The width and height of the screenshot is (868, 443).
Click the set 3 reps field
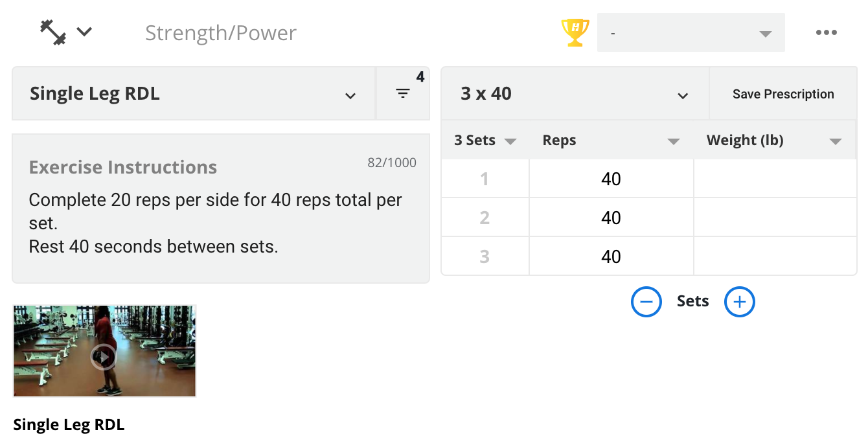tap(611, 256)
